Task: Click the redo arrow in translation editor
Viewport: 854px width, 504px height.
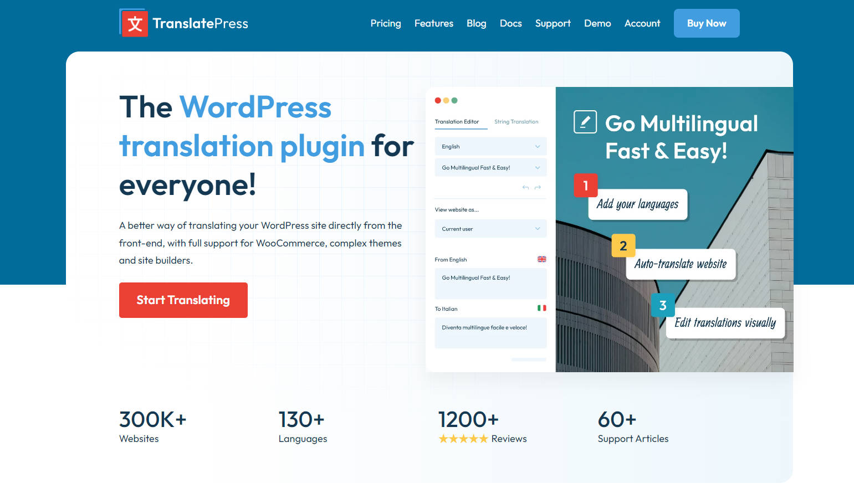Action: [538, 188]
